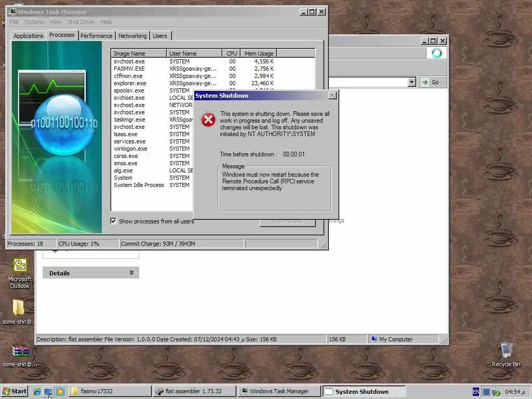
Task: Click the Processes: 18 status bar entry
Action: click(32, 244)
